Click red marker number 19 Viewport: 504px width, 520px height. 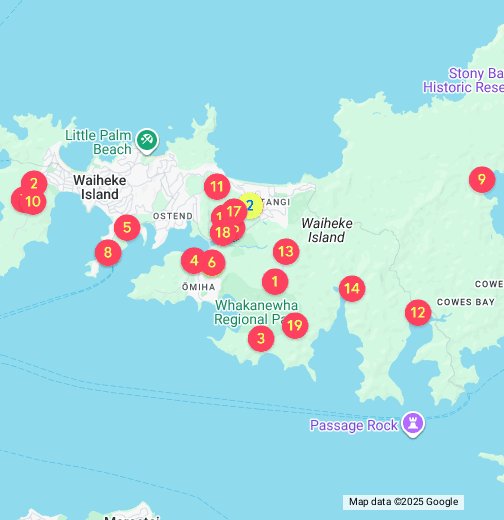295,326
